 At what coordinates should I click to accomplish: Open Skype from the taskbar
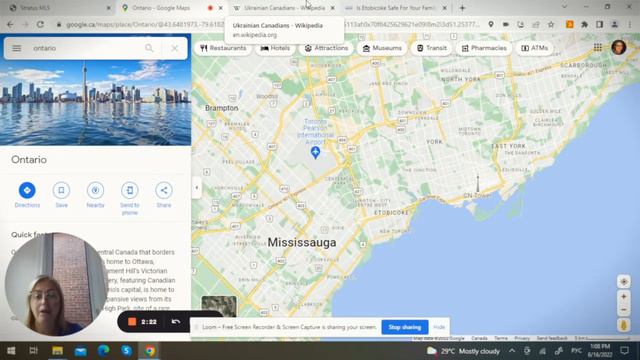pyautogui.click(x=127, y=351)
